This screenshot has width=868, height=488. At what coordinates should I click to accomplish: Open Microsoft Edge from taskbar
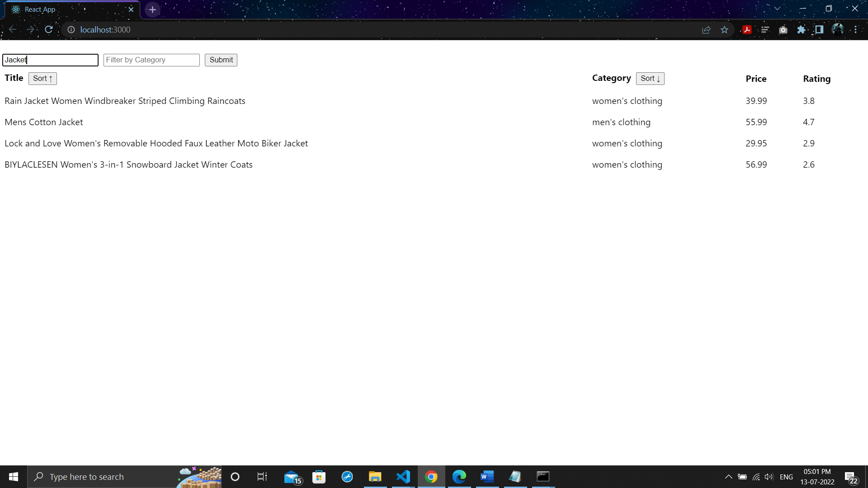coord(459,477)
